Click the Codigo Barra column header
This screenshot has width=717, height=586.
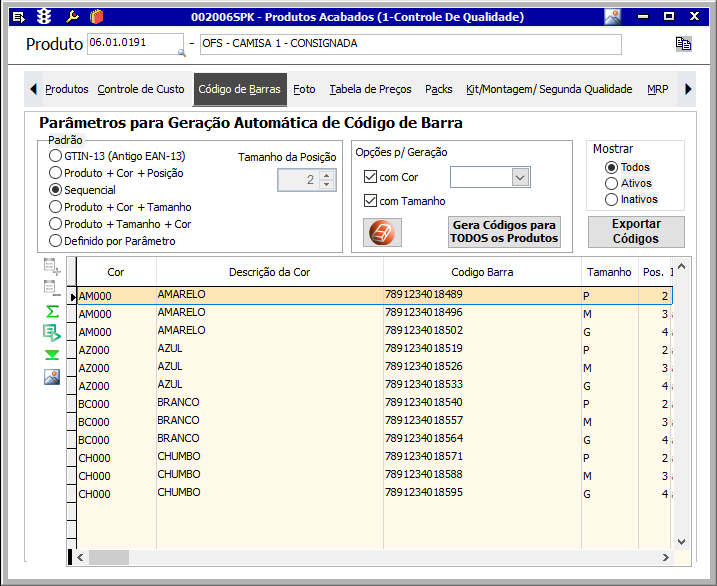coord(482,272)
